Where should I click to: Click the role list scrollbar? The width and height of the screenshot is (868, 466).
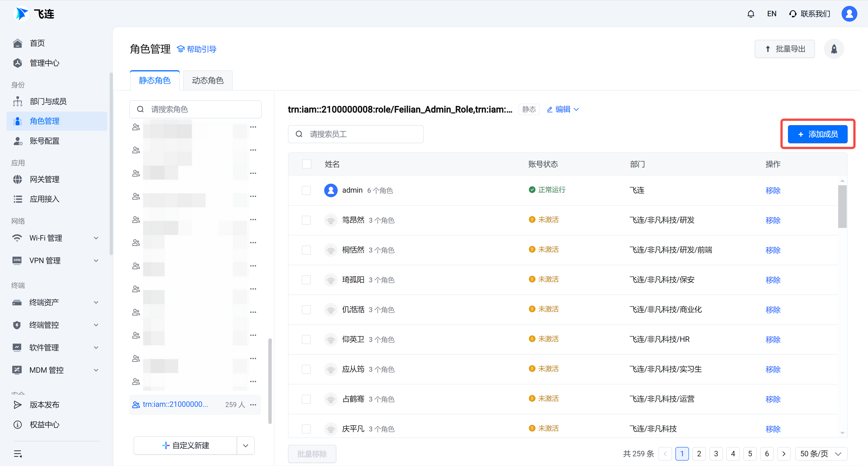coord(270,381)
